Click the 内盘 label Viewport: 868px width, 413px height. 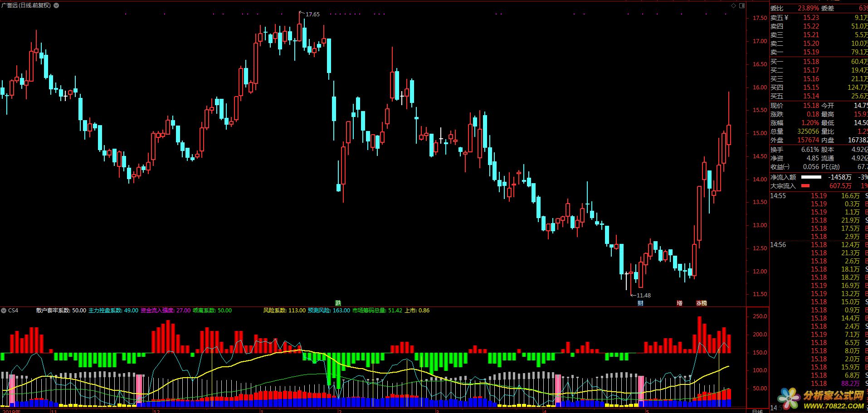(828, 140)
